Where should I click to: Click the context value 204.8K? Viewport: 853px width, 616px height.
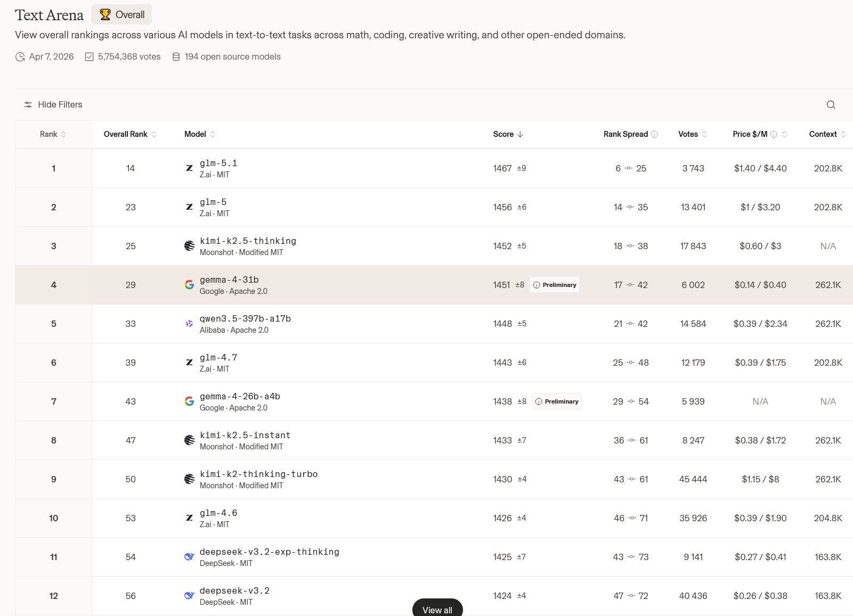[x=828, y=518]
